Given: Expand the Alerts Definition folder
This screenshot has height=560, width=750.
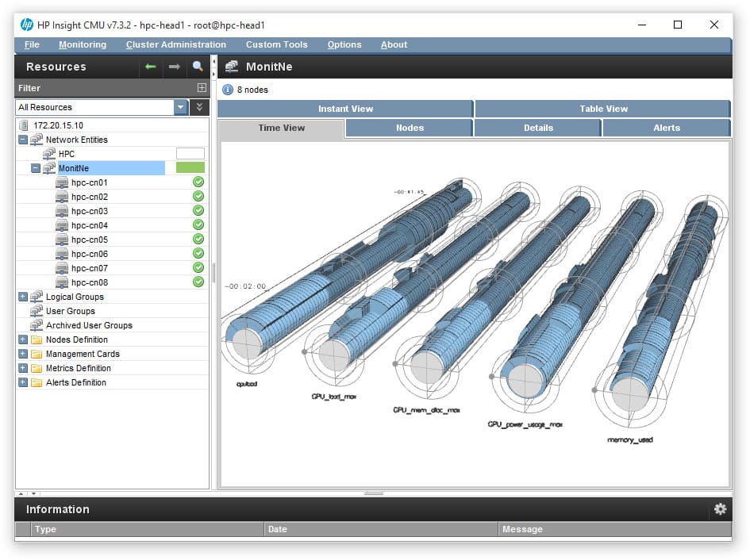Looking at the screenshot, I should point(22,382).
